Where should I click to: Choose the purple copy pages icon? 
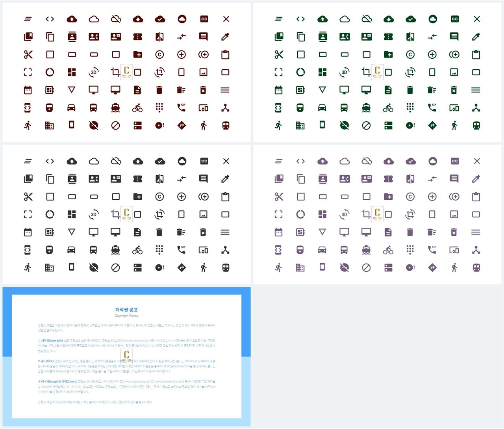(x=301, y=179)
